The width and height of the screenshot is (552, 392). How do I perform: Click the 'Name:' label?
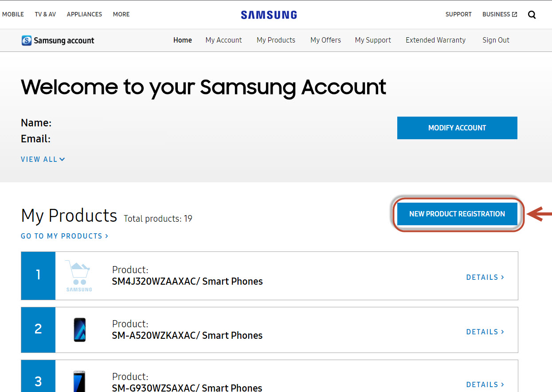(36, 123)
